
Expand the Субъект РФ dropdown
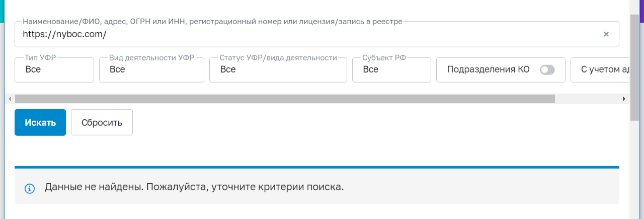click(x=391, y=70)
